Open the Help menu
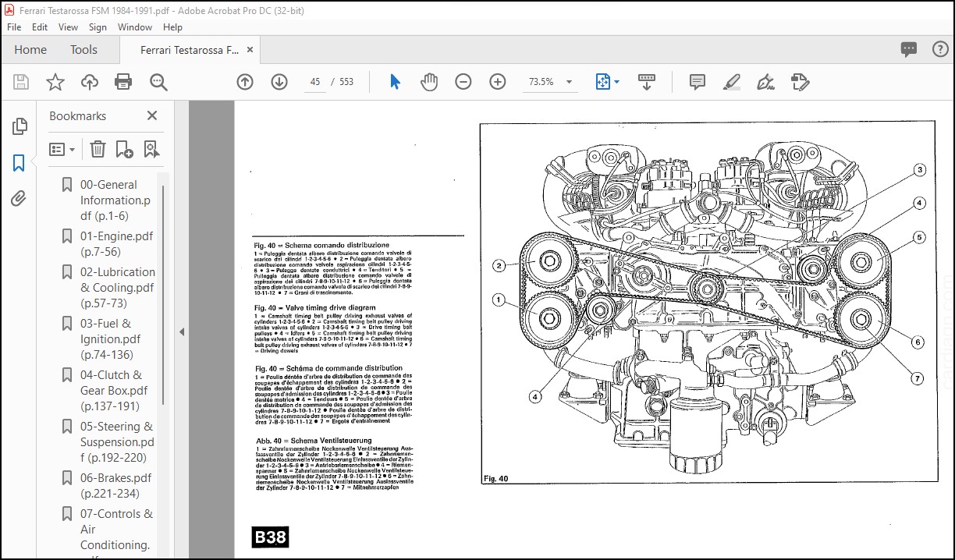This screenshot has height=560, width=955. click(172, 27)
